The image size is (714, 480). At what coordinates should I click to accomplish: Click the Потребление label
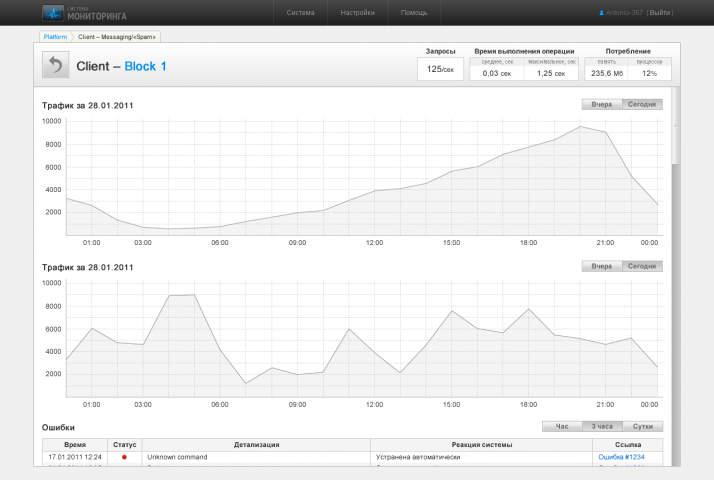628,51
